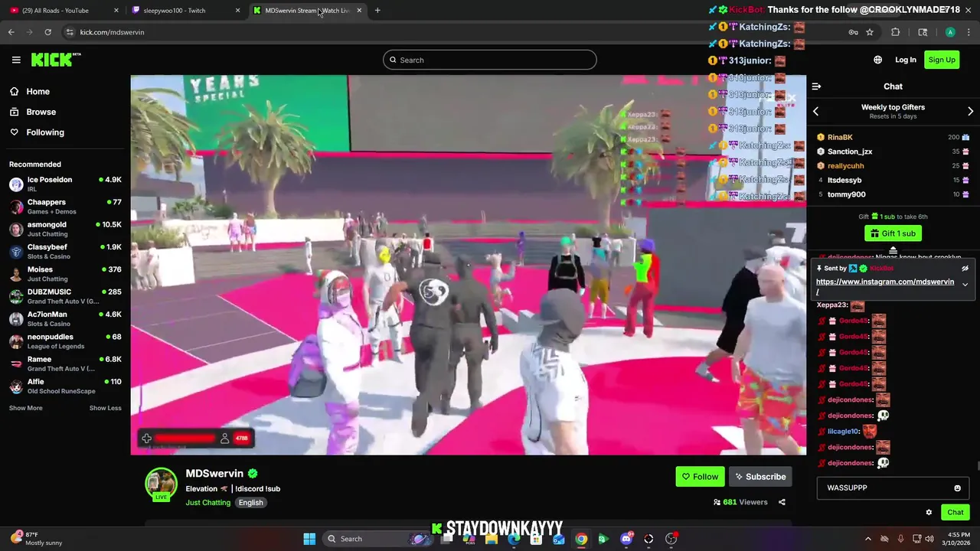Open chat settings gear icon

pos(929,513)
